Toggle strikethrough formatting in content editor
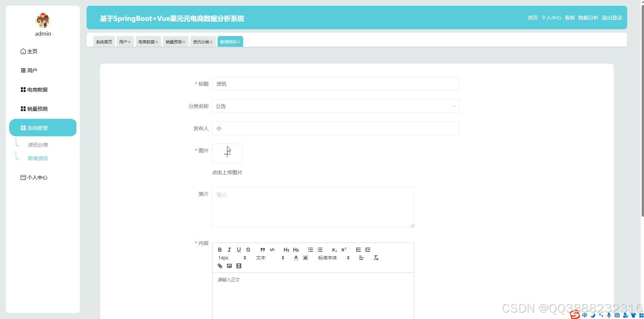 [248, 250]
